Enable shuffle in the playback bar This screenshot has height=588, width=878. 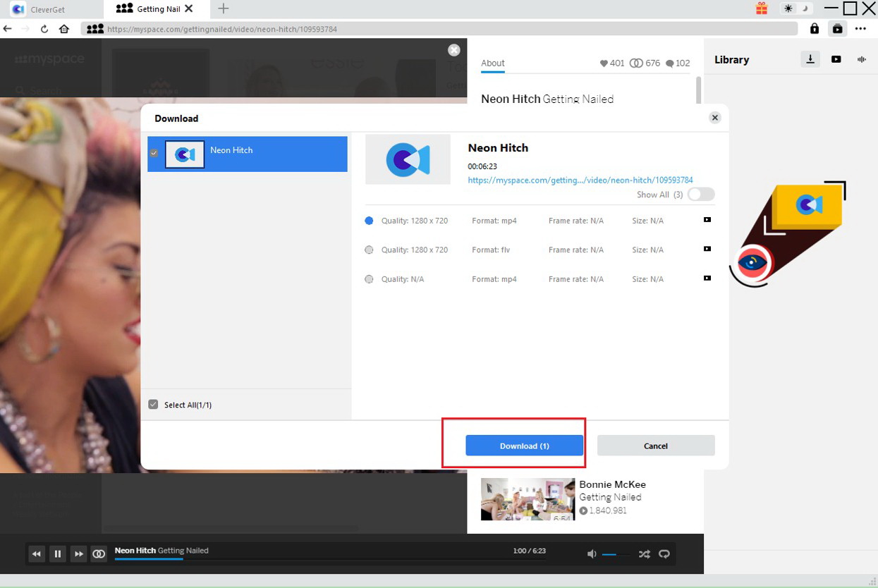pos(644,554)
